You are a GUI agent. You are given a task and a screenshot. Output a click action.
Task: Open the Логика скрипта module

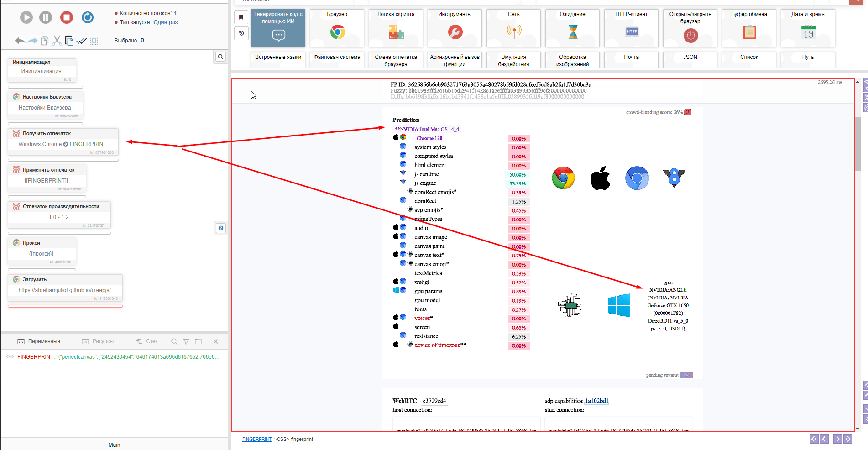pos(396,28)
